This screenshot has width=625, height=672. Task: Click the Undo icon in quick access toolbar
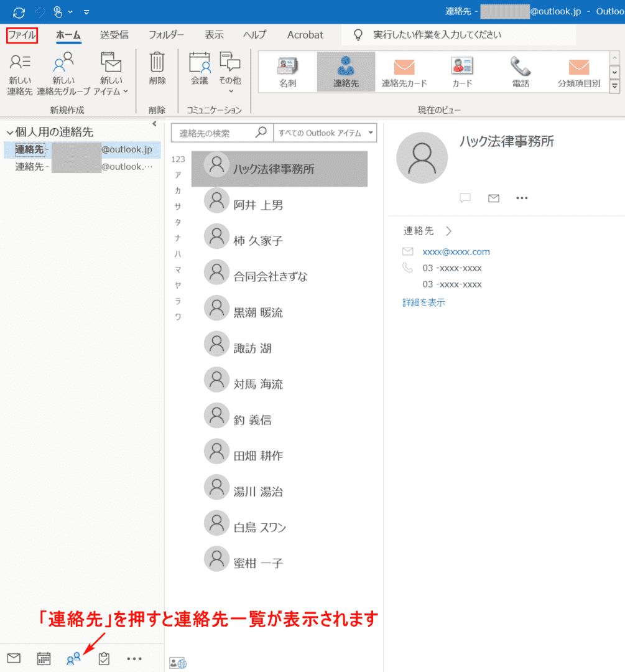click(x=40, y=12)
